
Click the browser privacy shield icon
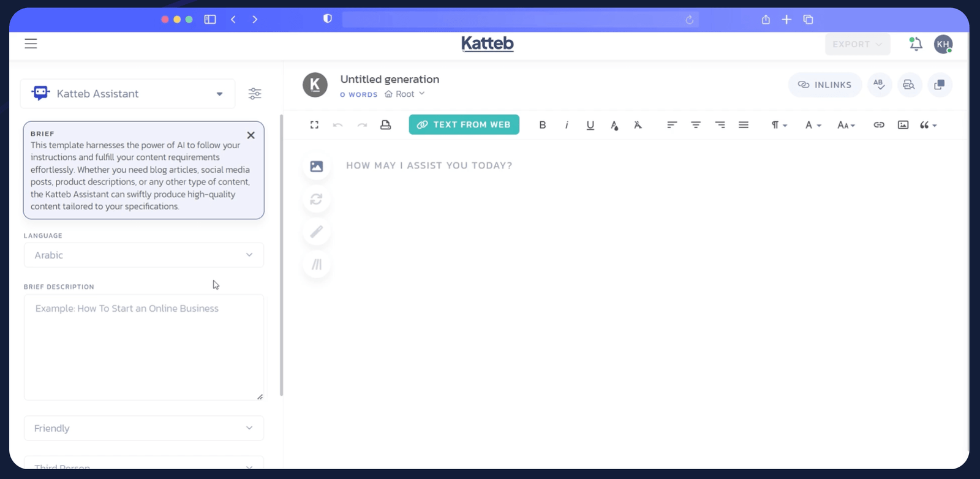328,19
